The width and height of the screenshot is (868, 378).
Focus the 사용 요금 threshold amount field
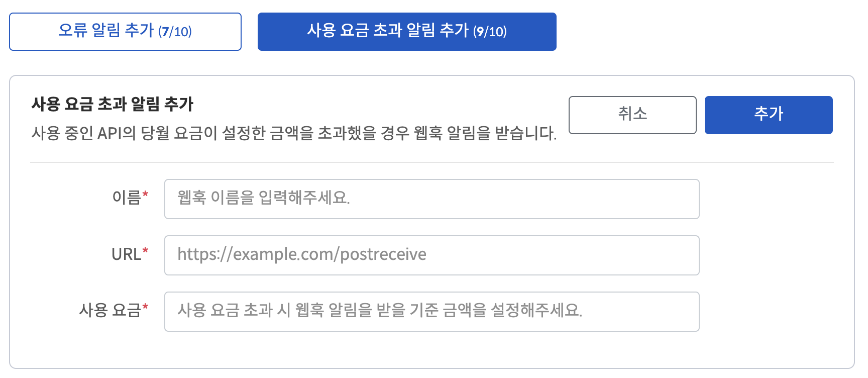tap(431, 312)
